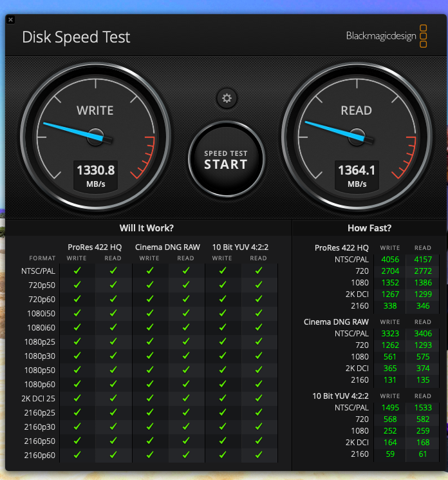Click 2160p60 ProRes 422 HQ write checkmark
The height and width of the screenshot is (480, 448).
tap(77, 455)
